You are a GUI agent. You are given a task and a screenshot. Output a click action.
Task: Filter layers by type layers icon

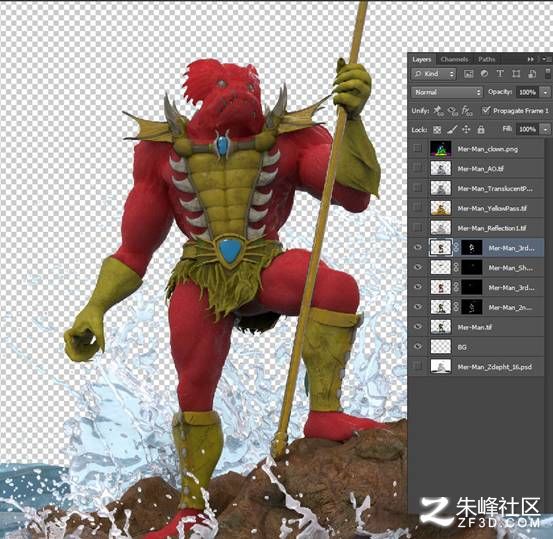point(500,74)
